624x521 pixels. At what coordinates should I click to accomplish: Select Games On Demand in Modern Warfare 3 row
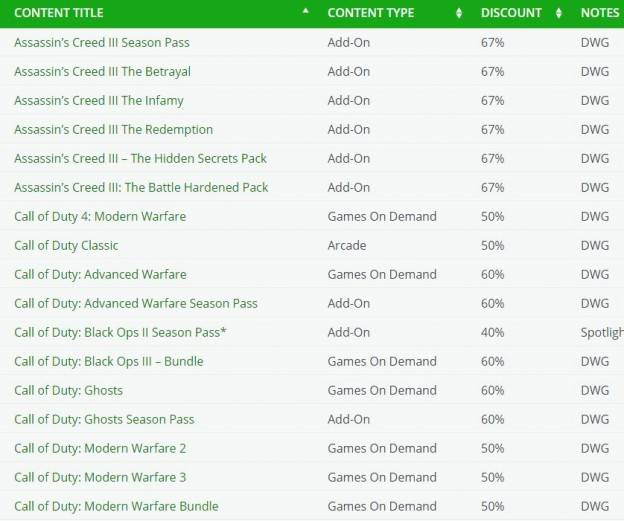(382, 478)
